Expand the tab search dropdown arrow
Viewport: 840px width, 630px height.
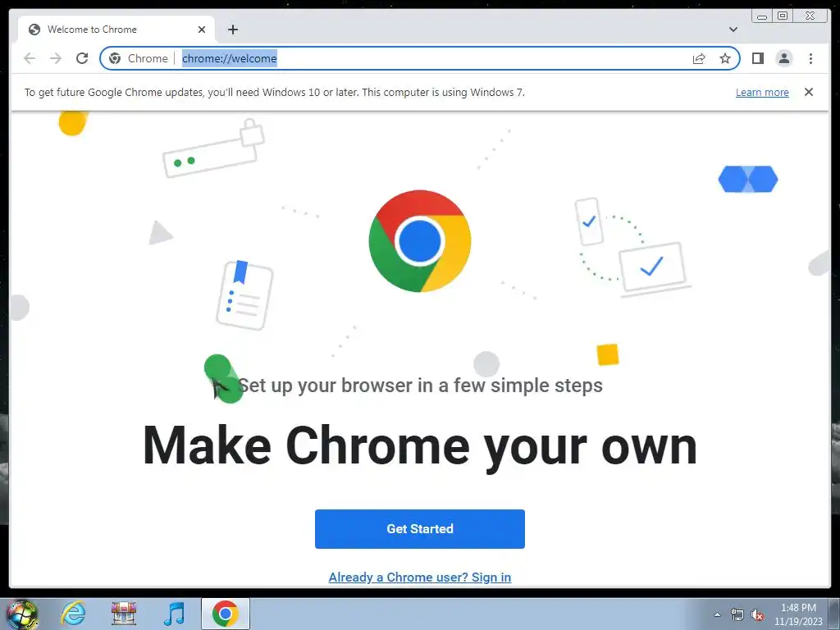click(733, 30)
